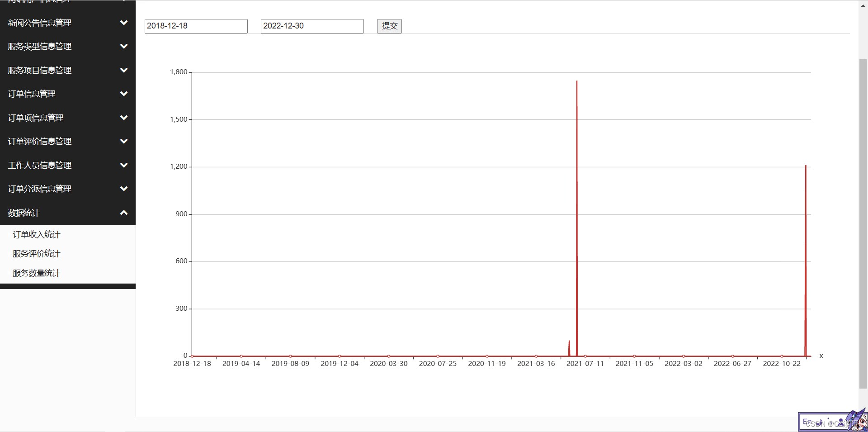The width and height of the screenshot is (868, 432).
Task: Click the IME language indicator at bottom right
Action: 807,422
